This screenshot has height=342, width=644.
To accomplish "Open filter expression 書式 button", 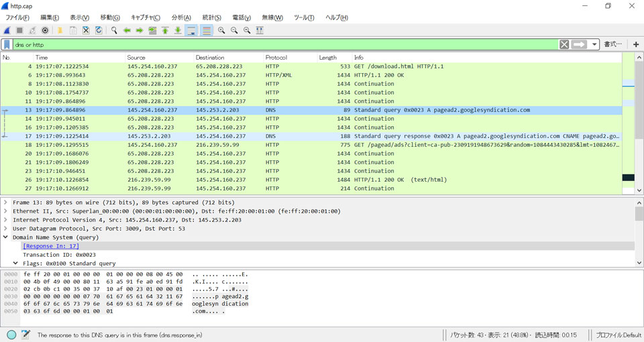I will [612, 44].
